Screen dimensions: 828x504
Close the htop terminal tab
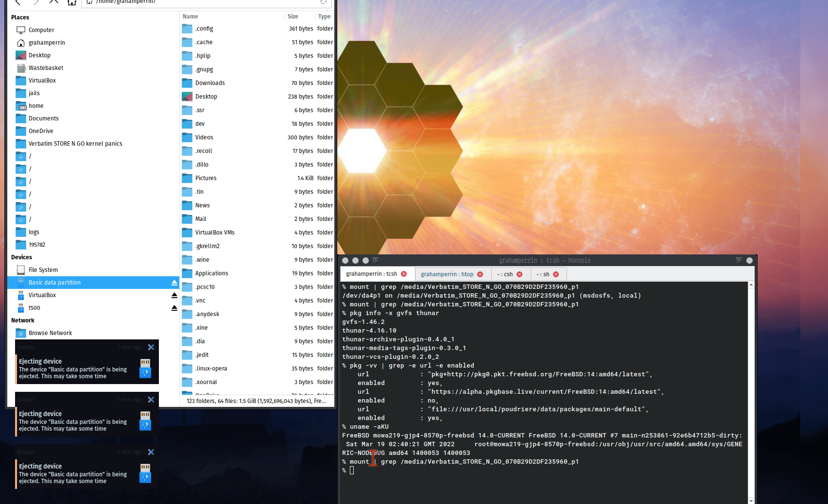[x=480, y=274]
